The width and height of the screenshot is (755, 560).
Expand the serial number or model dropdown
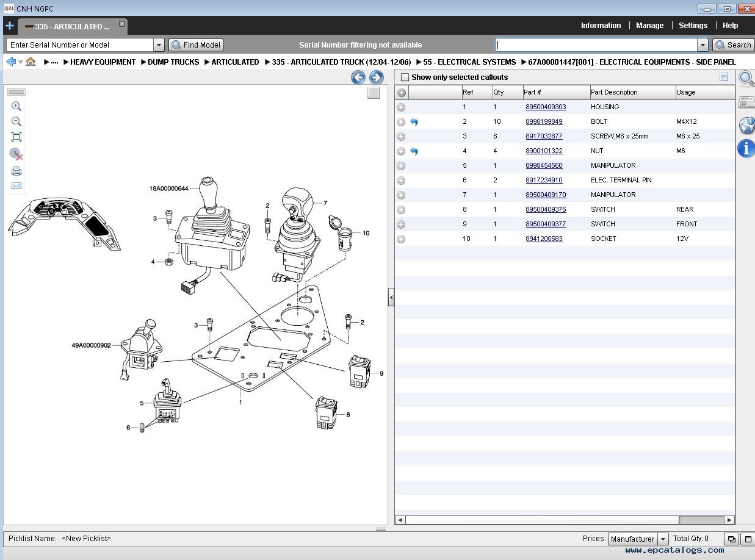coord(159,45)
